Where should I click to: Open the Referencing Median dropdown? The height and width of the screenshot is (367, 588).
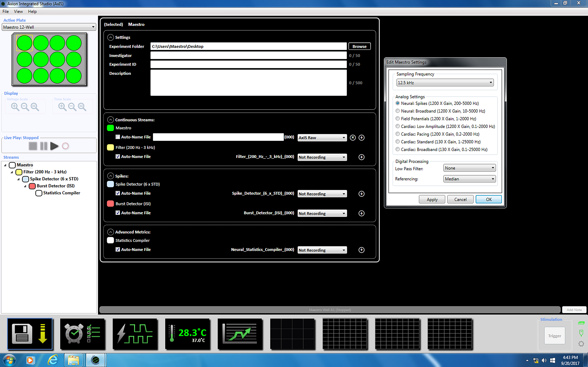(x=469, y=179)
